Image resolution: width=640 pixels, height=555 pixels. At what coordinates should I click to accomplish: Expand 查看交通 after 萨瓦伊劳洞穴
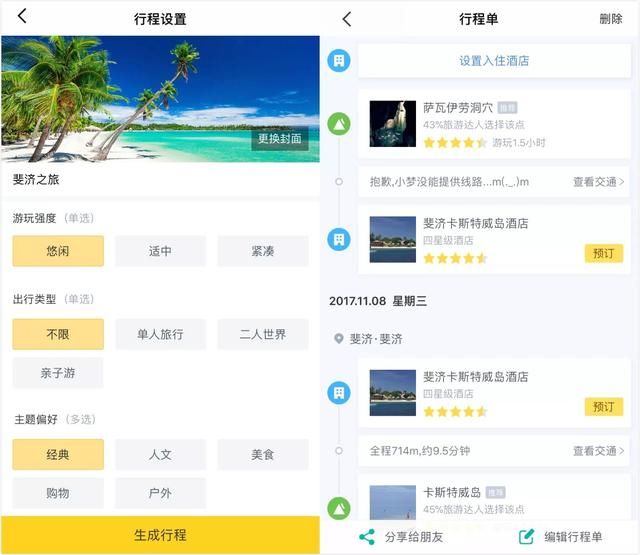pyautogui.click(x=598, y=182)
